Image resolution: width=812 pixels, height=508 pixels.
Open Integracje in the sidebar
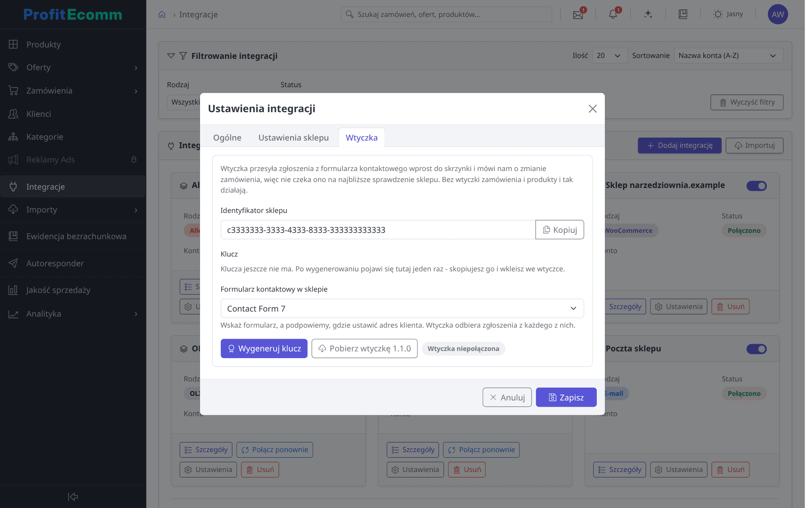coord(73,187)
